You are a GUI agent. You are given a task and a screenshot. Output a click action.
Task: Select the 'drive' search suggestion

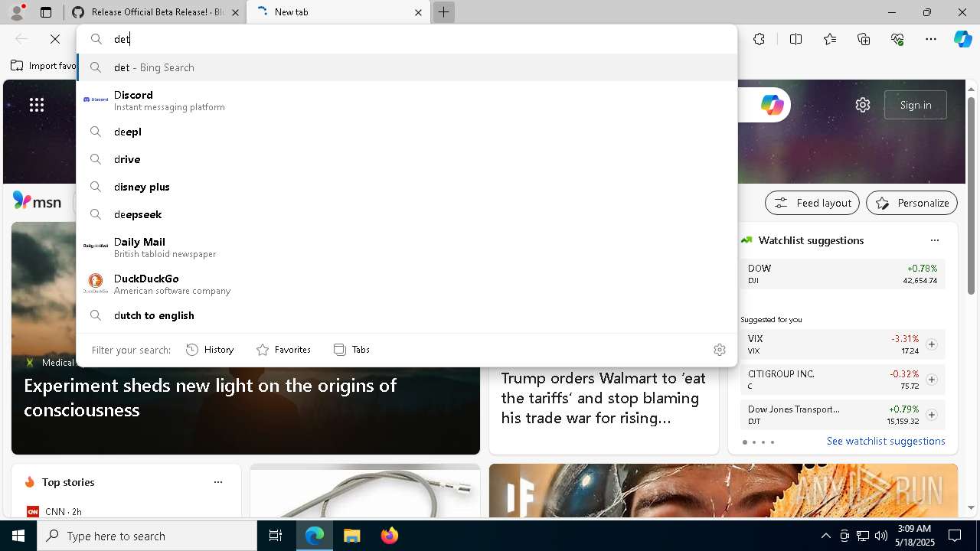tap(407, 159)
